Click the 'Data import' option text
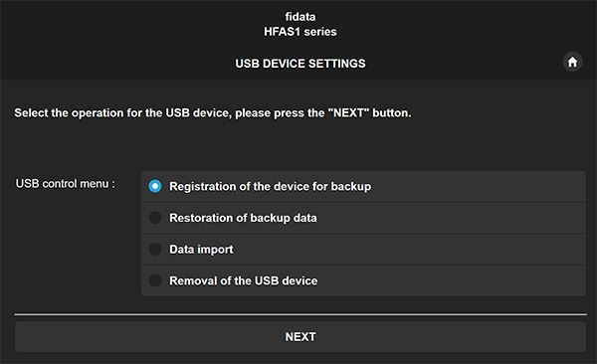597x364 pixels. (201, 250)
